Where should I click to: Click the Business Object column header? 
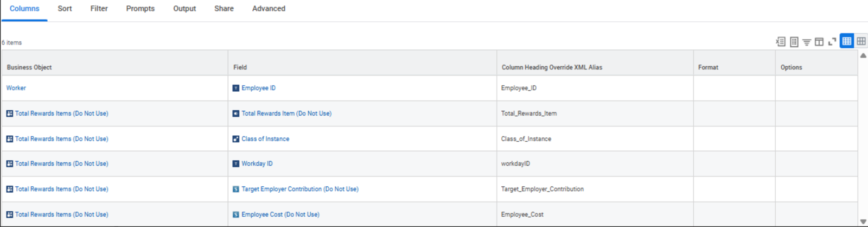114,63
